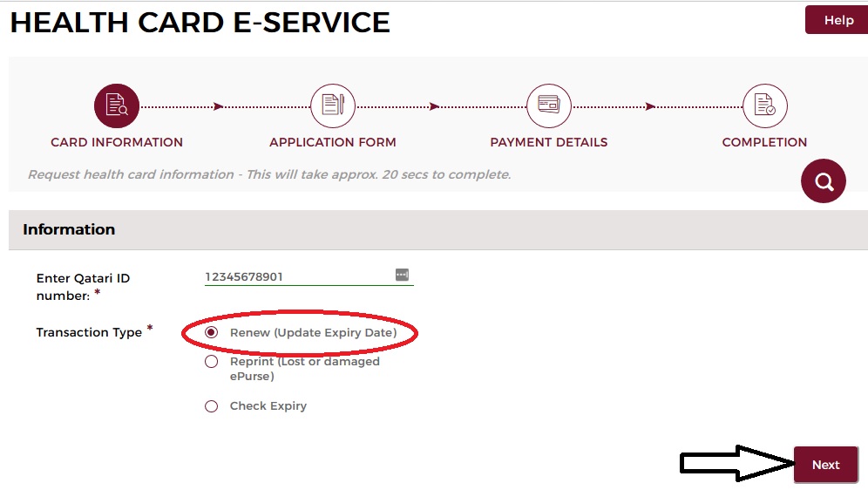Click the round magnifier search icon
The height and width of the screenshot is (490, 868).
pyautogui.click(x=824, y=181)
